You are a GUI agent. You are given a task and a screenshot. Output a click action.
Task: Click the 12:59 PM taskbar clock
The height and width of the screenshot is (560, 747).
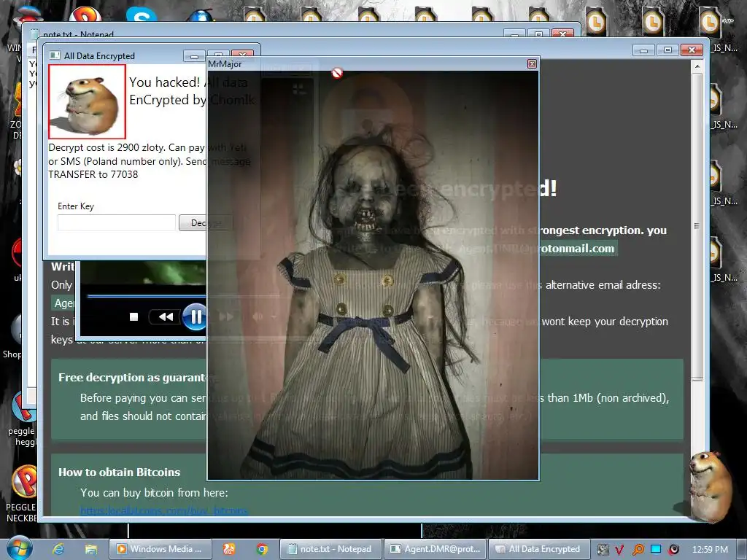(710, 550)
